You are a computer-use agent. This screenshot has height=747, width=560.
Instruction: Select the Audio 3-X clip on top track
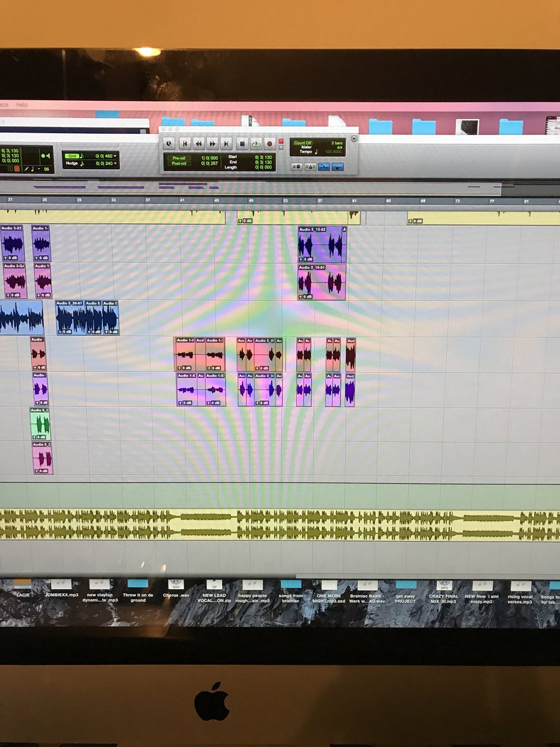[x=12, y=243]
